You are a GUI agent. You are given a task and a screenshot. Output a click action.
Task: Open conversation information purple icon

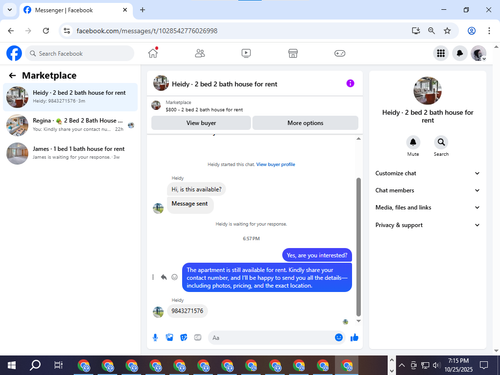click(350, 83)
